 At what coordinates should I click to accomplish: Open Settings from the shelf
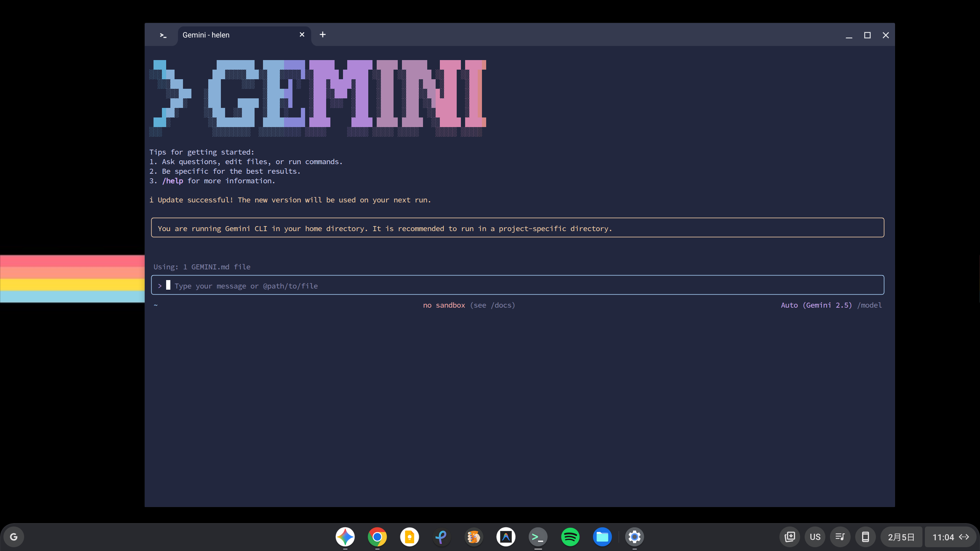click(634, 536)
